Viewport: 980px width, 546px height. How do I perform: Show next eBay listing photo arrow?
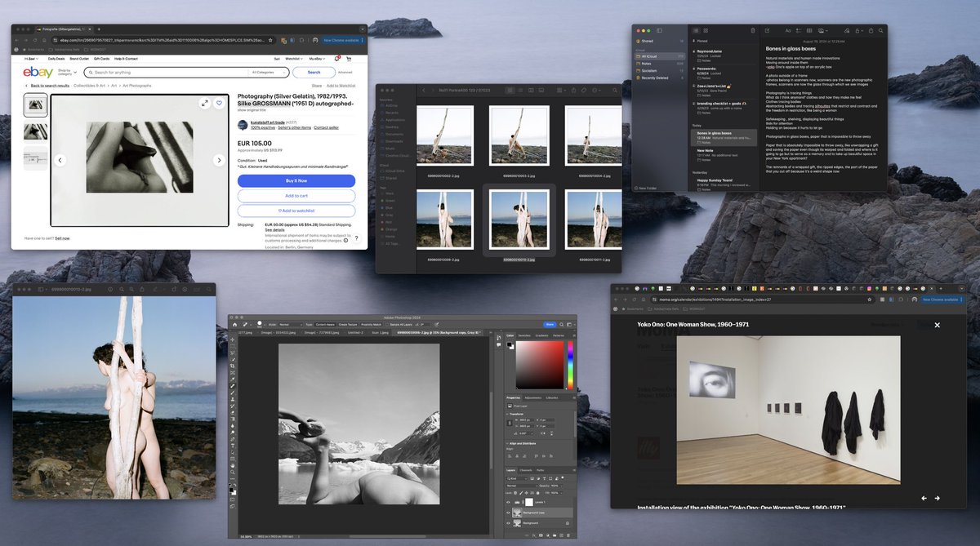(219, 160)
